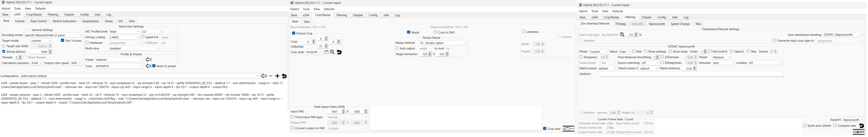Viewport: 868px width, 137px height.
Task: Switch to the Vapoursynth filtering sub-tab
Action: click(x=657, y=24)
